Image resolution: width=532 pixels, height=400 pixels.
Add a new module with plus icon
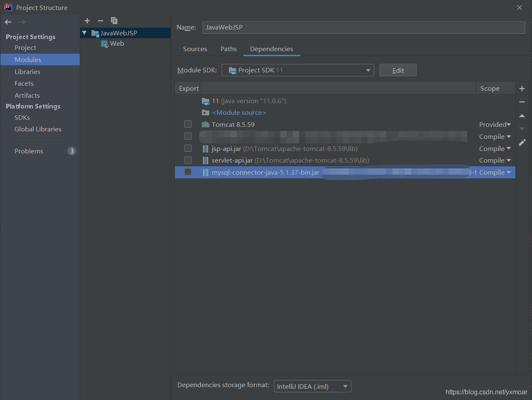(87, 21)
